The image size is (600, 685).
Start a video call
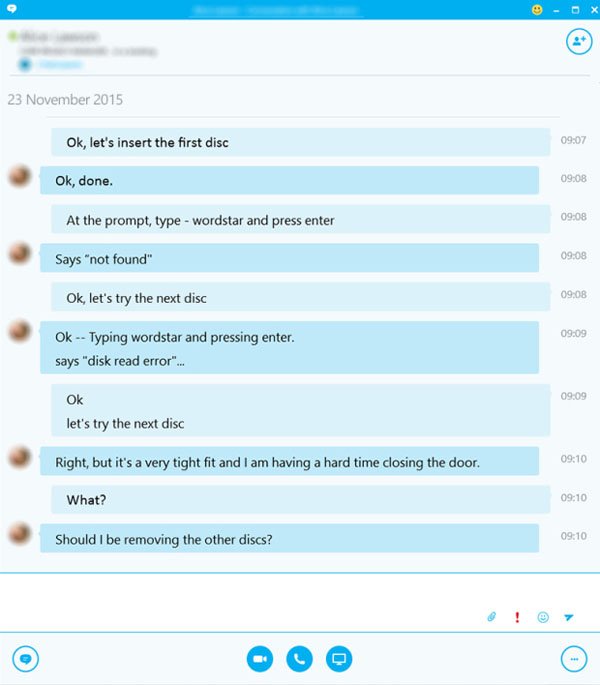pyautogui.click(x=260, y=659)
